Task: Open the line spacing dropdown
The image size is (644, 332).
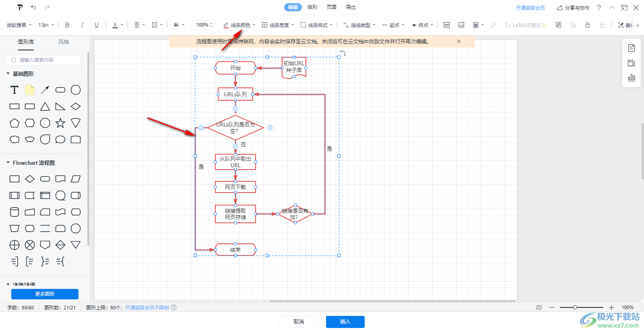Action: [157, 25]
